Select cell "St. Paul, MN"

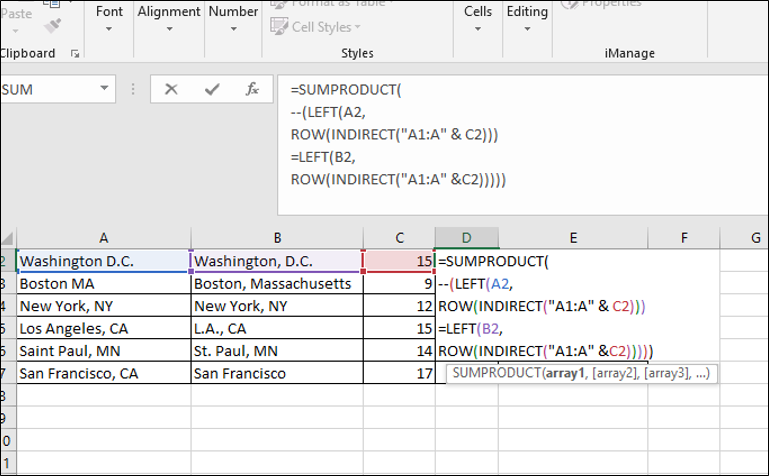(277, 351)
